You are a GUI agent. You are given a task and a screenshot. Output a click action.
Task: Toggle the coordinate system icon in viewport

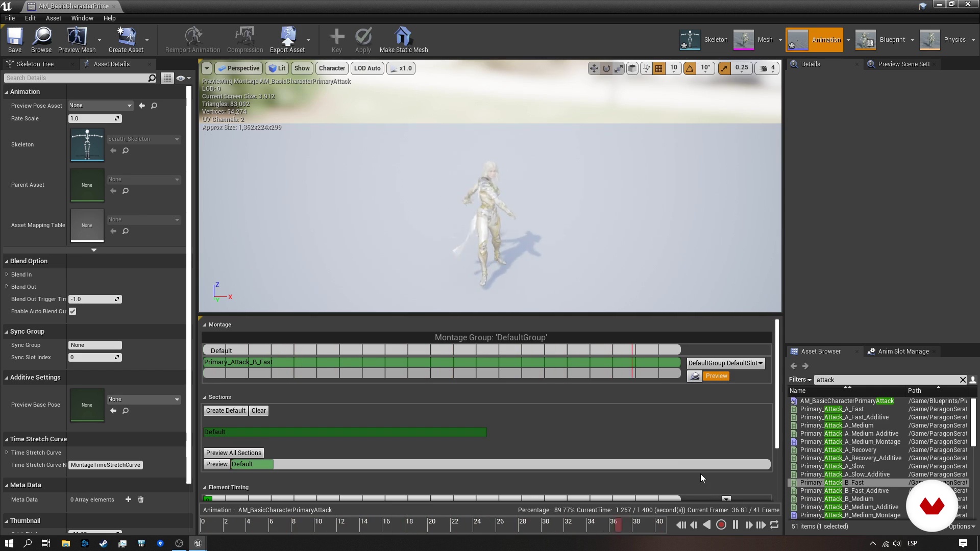pyautogui.click(x=632, y=68)
